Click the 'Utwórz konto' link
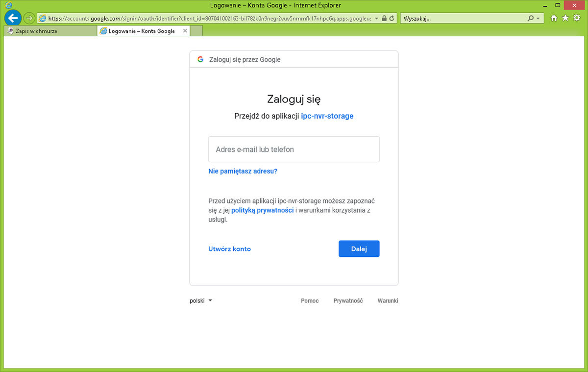This screenshot has width=588, height=372. 229,249
